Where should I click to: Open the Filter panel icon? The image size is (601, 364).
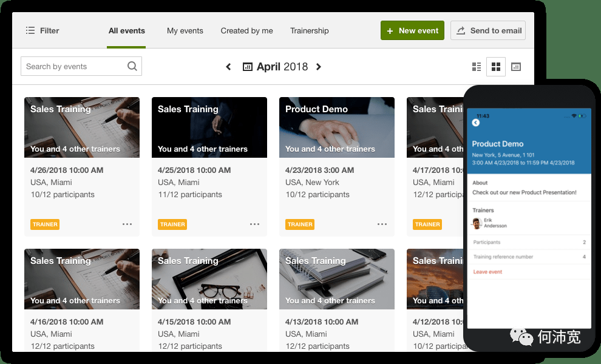tap(30, 31)
